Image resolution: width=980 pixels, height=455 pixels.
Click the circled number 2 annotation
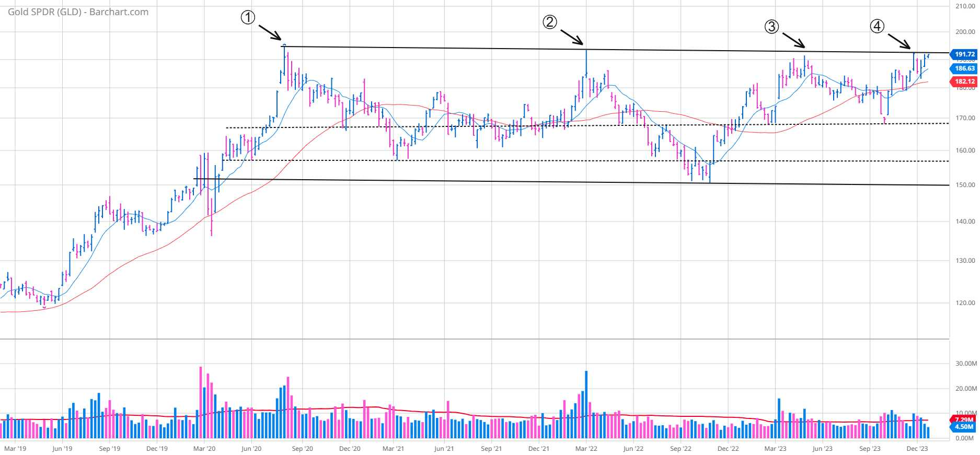550,22
